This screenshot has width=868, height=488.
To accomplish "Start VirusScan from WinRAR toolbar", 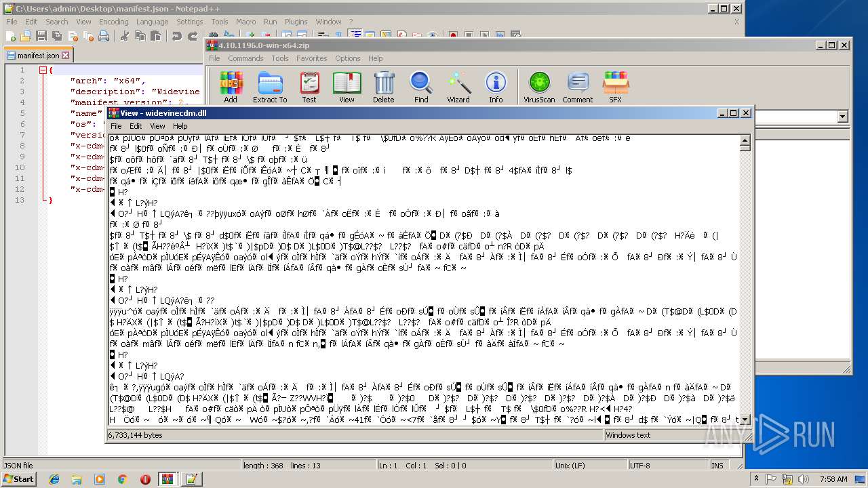I will (539, 87).
